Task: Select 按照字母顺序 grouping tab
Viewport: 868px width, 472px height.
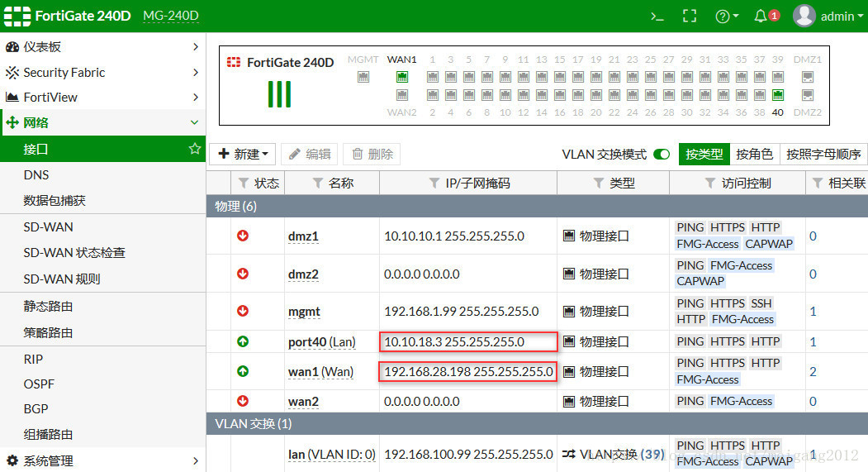Action: [823, 154]
